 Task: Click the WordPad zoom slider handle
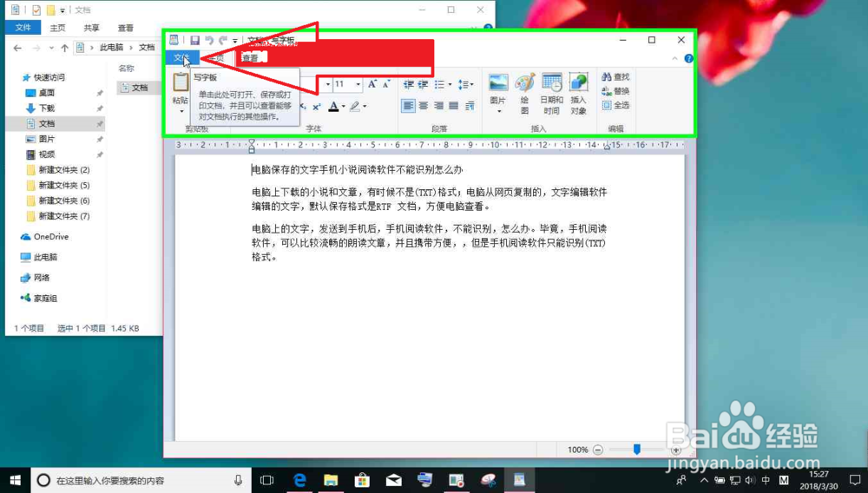[x=636, y=450]
